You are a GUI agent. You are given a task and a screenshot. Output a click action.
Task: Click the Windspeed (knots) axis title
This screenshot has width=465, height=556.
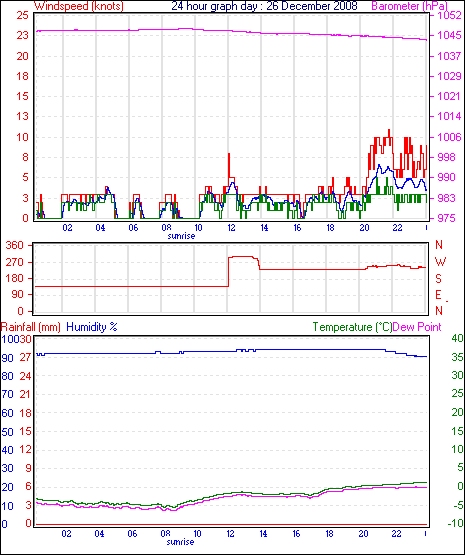[79, 6]
